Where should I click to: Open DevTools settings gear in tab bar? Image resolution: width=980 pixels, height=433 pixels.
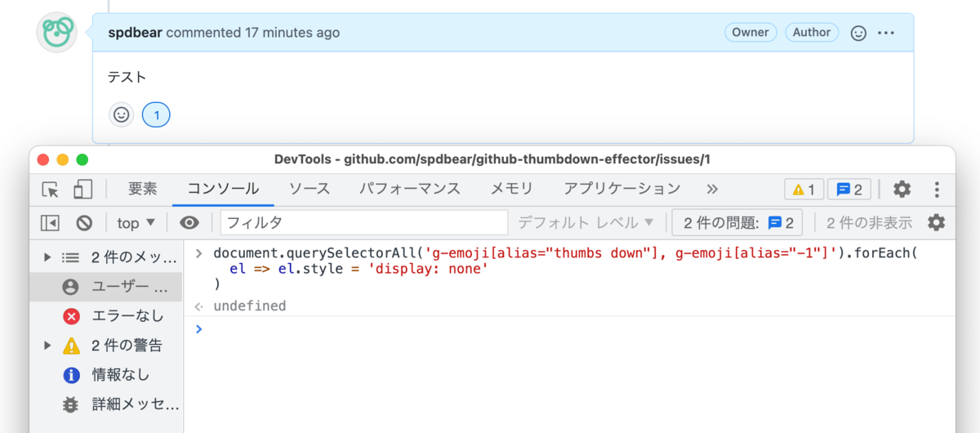tap(902, 190)
